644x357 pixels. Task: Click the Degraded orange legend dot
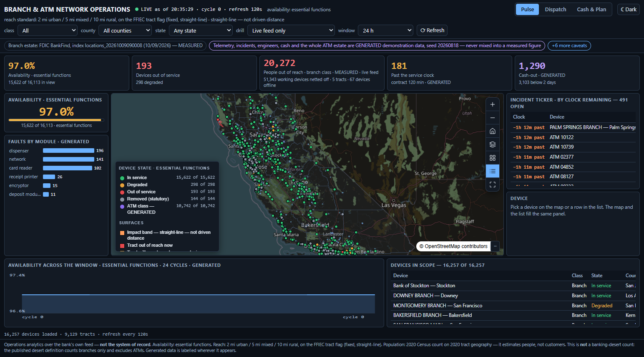pyautogui.click(x=122, y=185)
